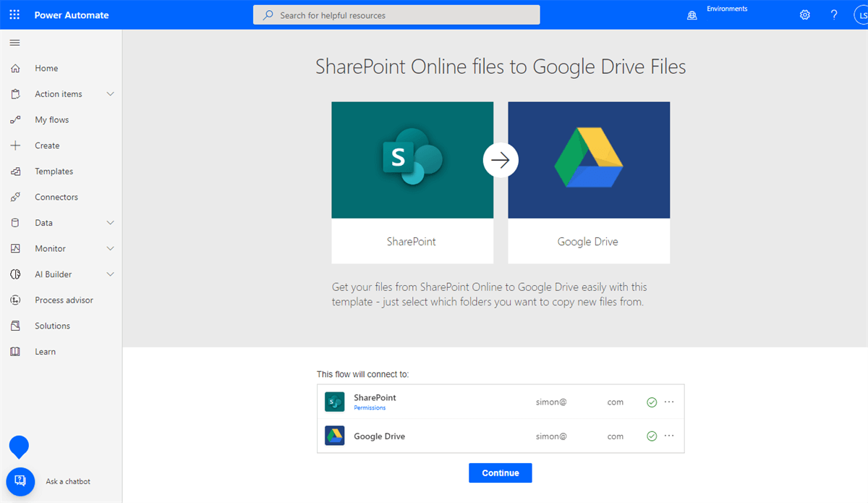This screenshot has width=868, height=503.
Task: Click the Google Drive connection row icon
Action: point(335,436)
